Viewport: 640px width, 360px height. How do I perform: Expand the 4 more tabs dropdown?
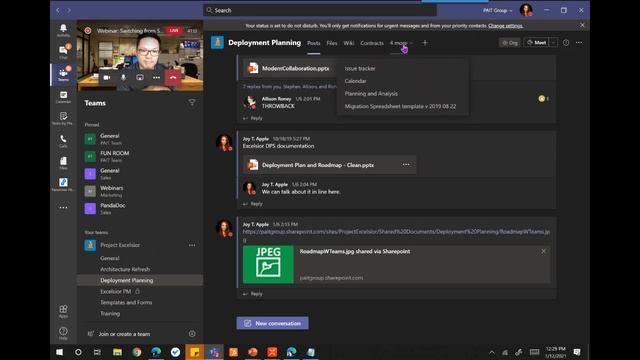pos(401,43)
